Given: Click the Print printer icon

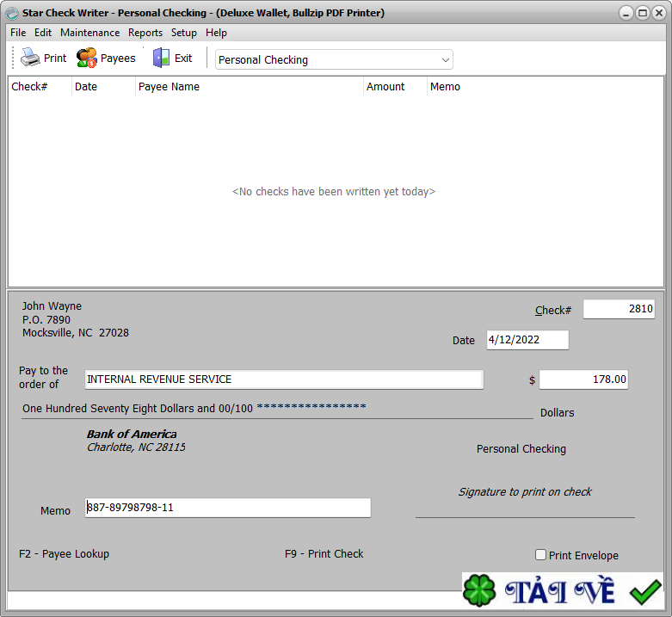Looking at the screenshot, I should pos(31,59).
